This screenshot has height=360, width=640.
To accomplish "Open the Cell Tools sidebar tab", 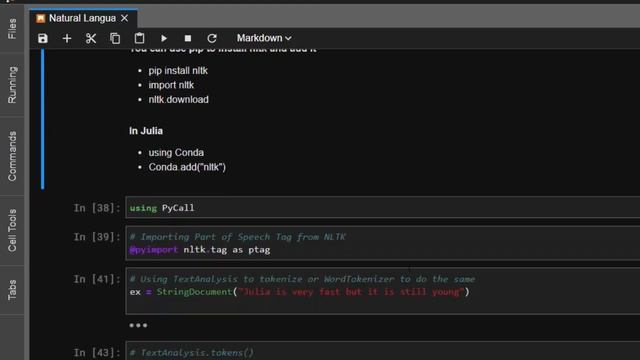I will [x=12, y=230].
